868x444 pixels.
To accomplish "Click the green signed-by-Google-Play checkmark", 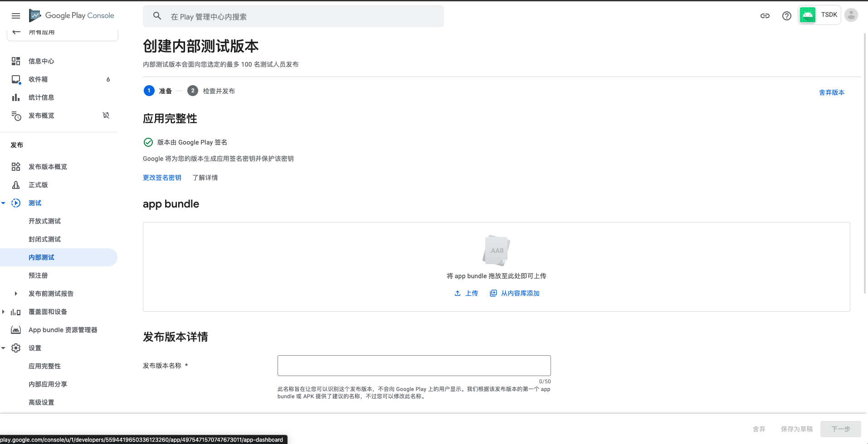I will (x=148, y=142).
